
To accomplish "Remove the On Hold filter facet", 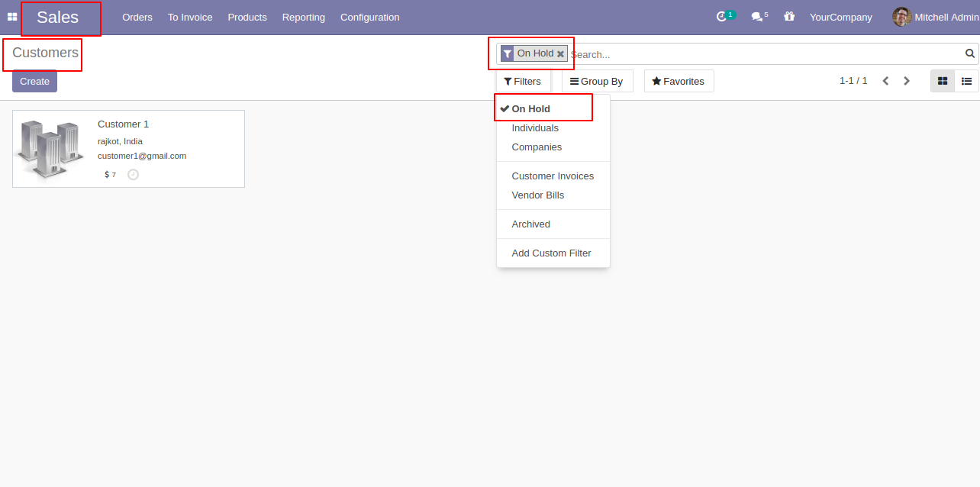I will click(x=560, y=54).
